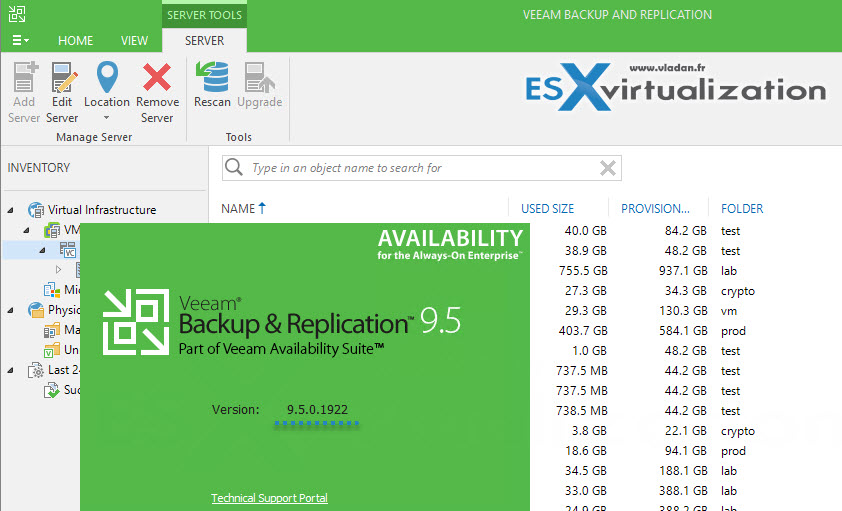Viewport: 842px width, 511px height.
Task: Click the 27.3 GB used size cell
Action: tap(586, 291)
